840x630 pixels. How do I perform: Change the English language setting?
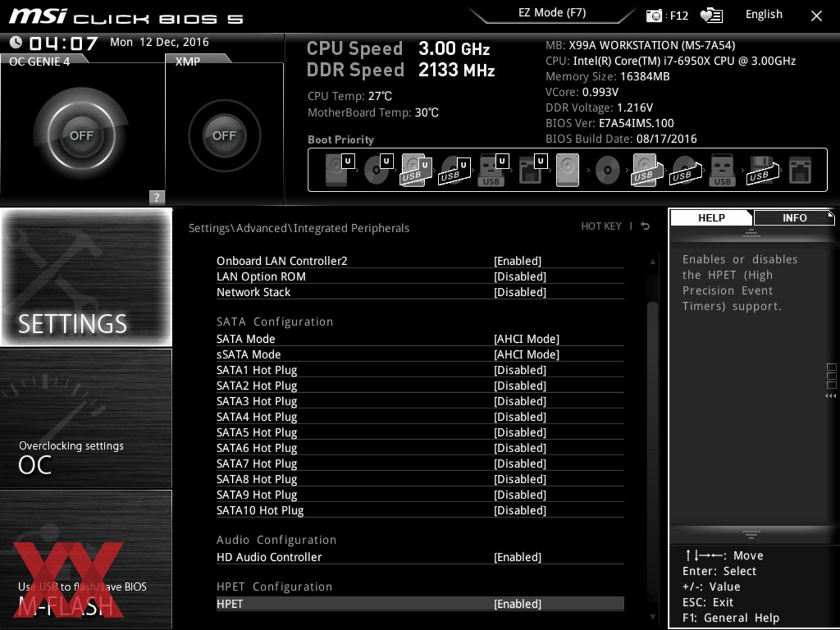pyautogui.click(x=763, y=14)
